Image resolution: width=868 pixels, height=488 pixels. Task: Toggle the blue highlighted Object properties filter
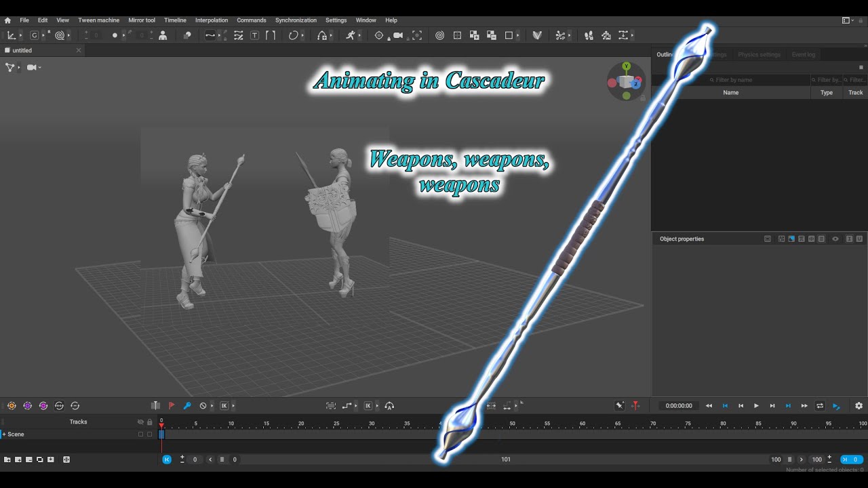(791, 239)
